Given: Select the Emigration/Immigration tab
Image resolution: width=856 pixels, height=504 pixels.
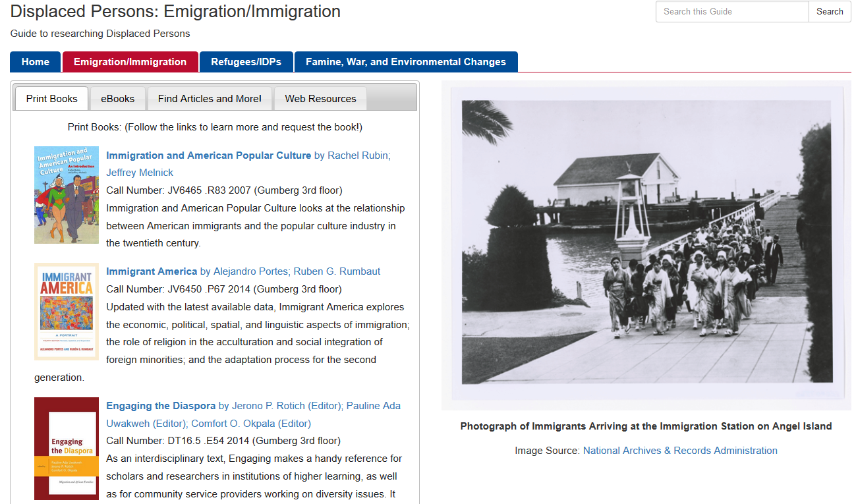Looking at the screenshot, I should pos(130,62).
